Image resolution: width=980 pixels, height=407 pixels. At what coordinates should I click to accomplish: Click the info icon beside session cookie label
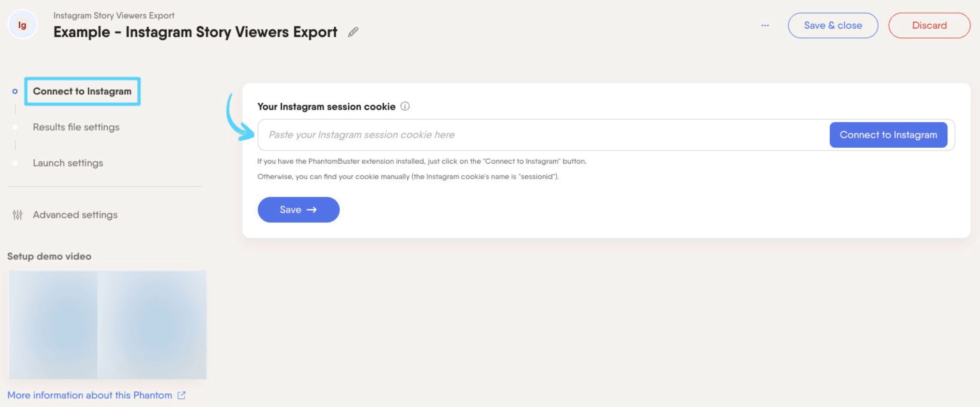tap(405, 106)
